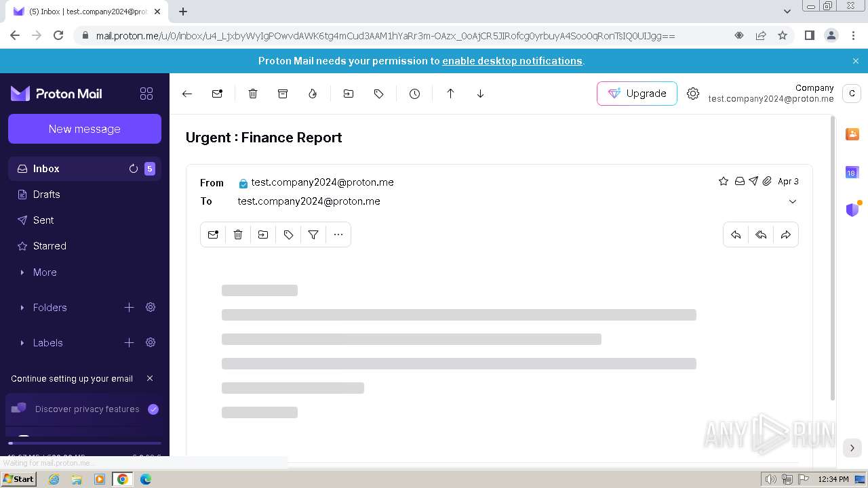This screenshot has height=488, width=868.
Task: Apply label via message action bar tag
Action: (x=288, y=235)
